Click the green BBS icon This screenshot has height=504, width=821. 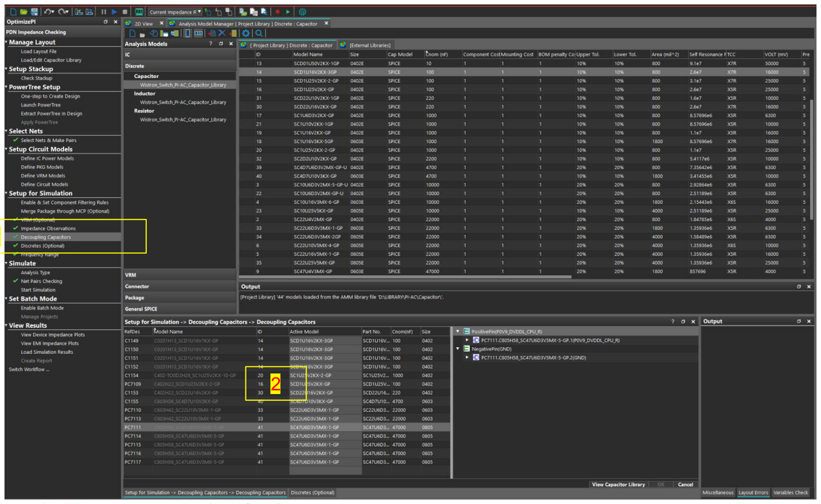pyautogui.click(x=139, y=12)
